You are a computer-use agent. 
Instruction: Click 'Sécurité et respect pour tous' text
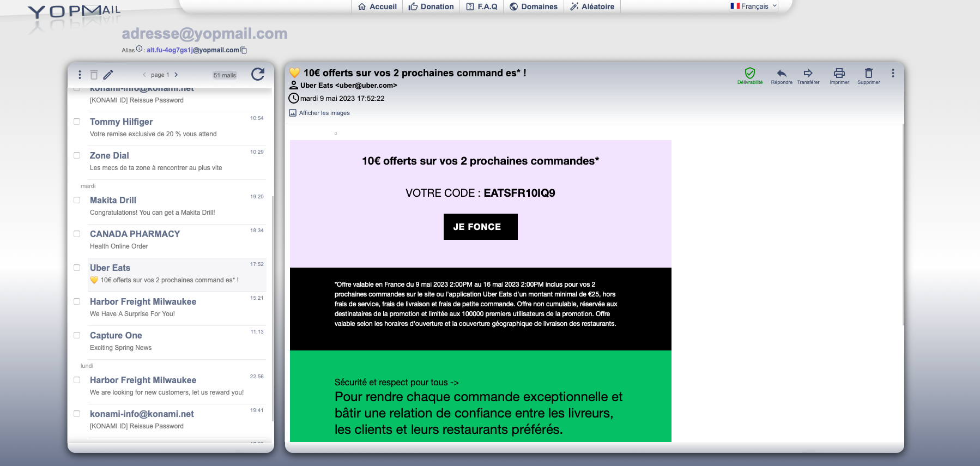[x=396, y=383]
